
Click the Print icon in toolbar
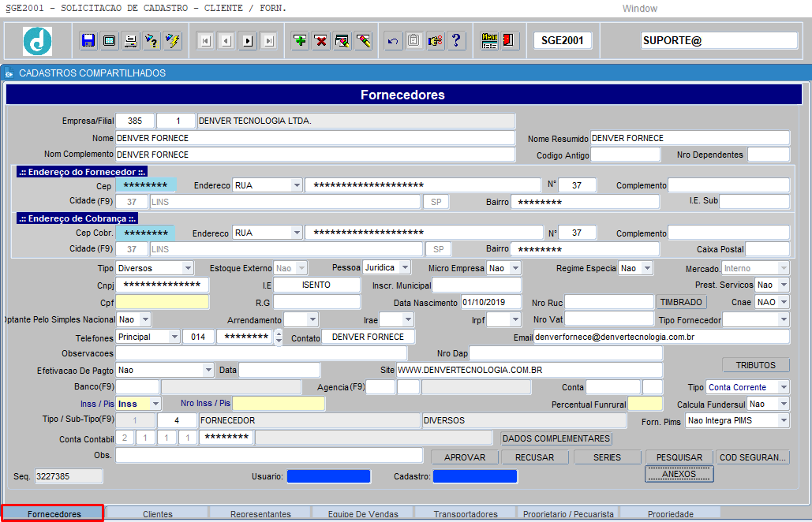[131, 40]
